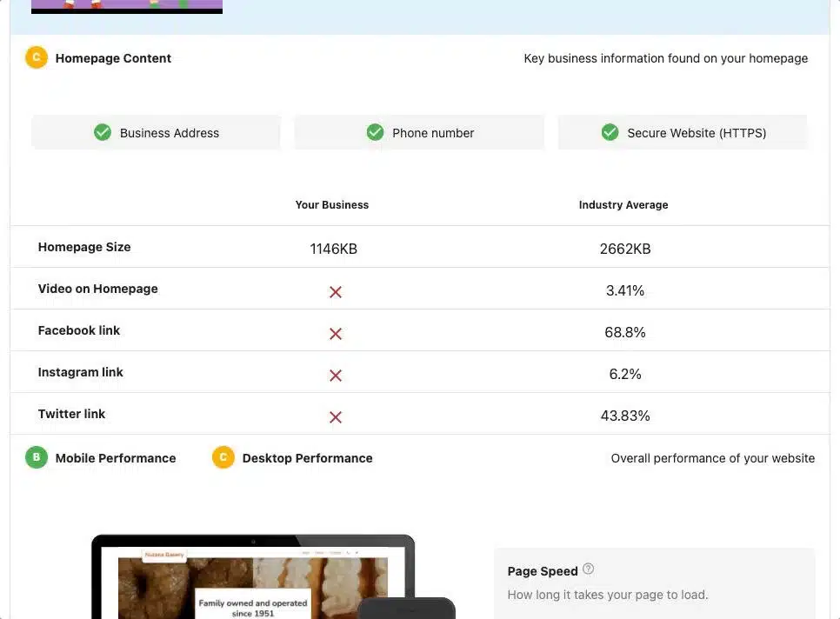Click the red X in the Video on Homepage row
The width and height of the screenshot is (840, 619).
click(335, 291)
